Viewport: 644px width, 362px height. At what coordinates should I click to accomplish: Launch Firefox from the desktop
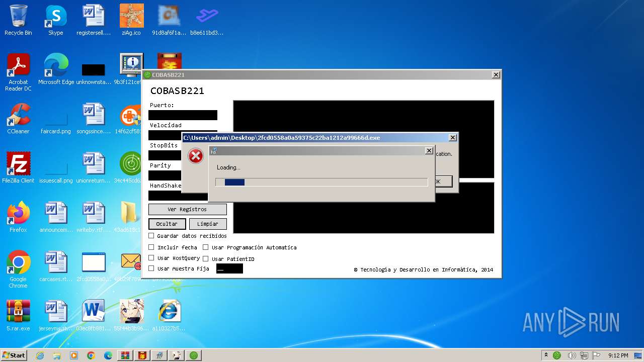[x=18, y=217]
